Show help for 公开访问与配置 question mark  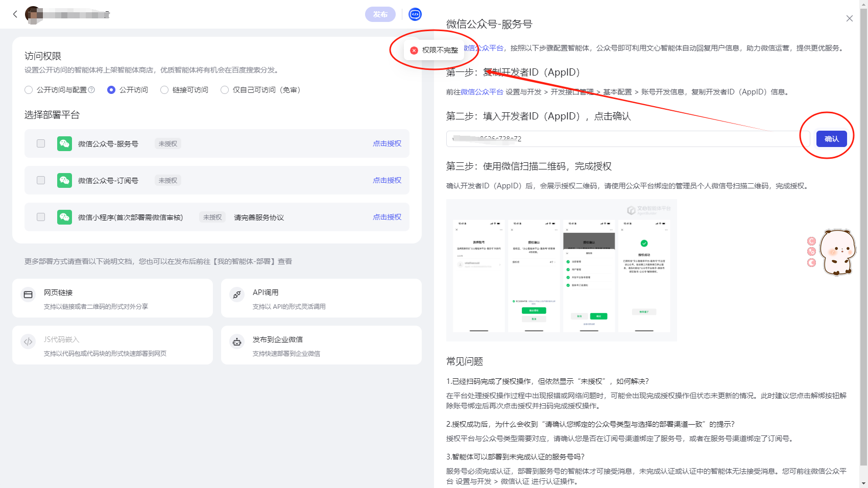tap(91, 90)
